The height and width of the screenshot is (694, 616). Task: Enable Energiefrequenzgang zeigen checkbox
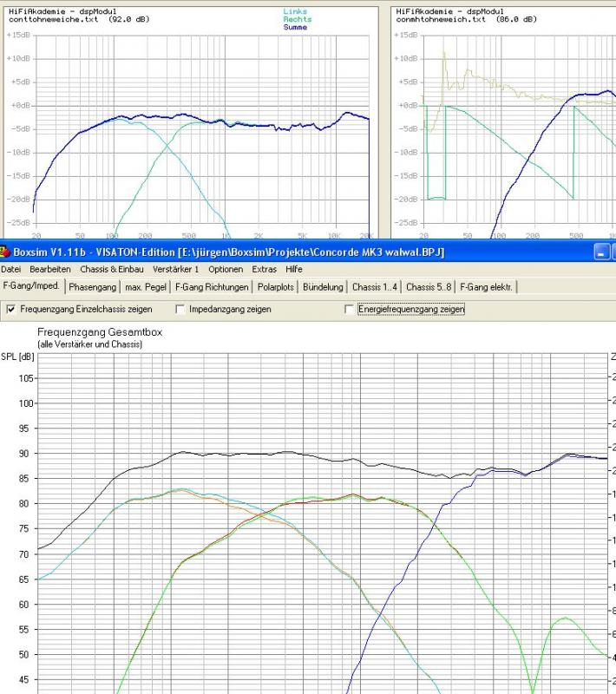(x=349, y=310)
